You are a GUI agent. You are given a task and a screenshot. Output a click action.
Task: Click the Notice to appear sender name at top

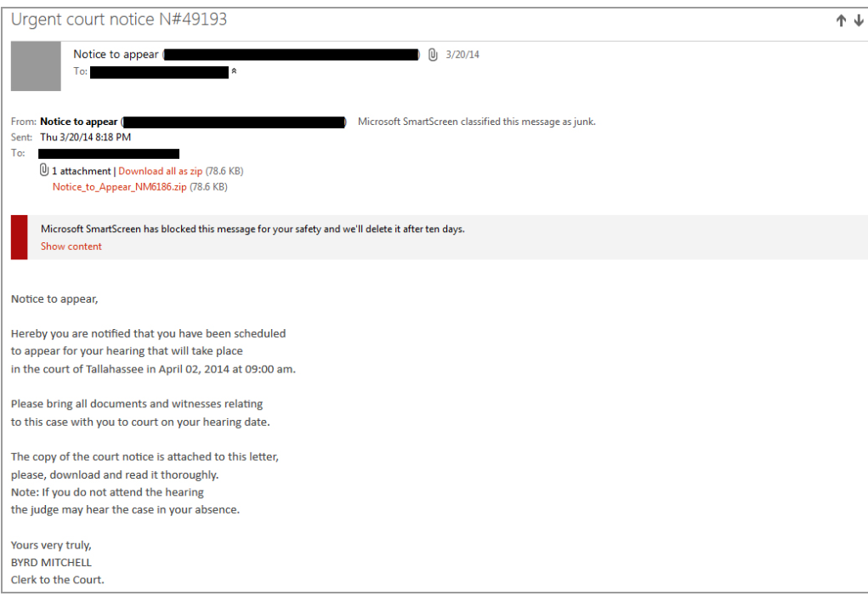coord(116,54)
